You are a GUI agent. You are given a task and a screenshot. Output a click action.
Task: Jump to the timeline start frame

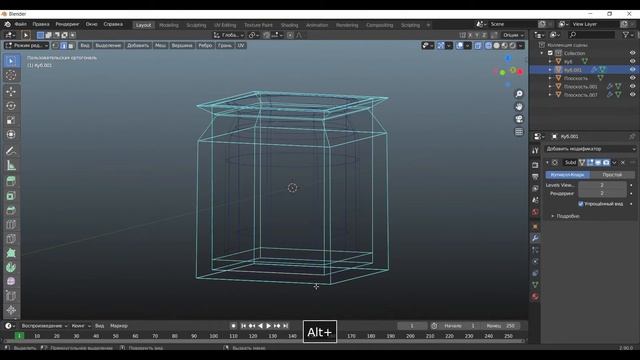click(x=243, y=326)
